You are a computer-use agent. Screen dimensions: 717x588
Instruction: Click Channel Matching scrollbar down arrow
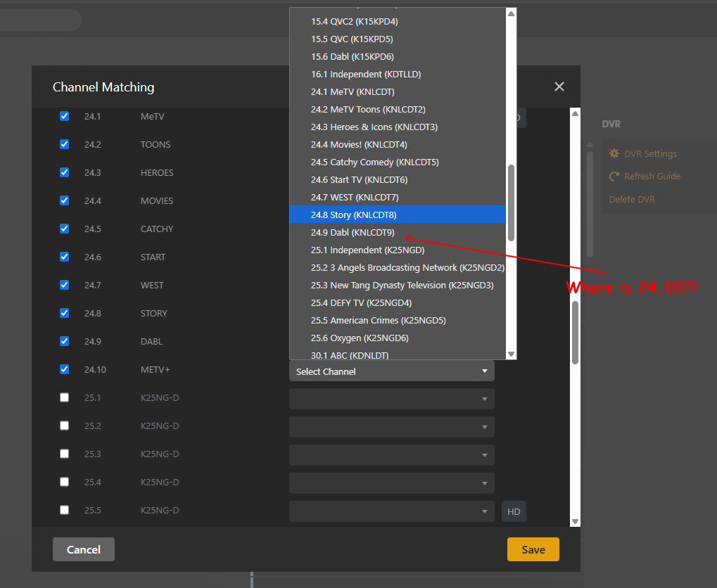tap(576, 521)
